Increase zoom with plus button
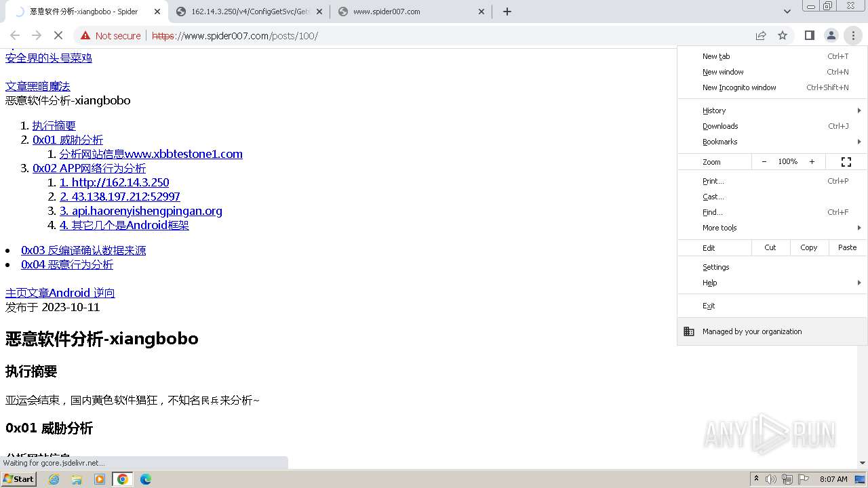868x488 pixels. point(812,161)
